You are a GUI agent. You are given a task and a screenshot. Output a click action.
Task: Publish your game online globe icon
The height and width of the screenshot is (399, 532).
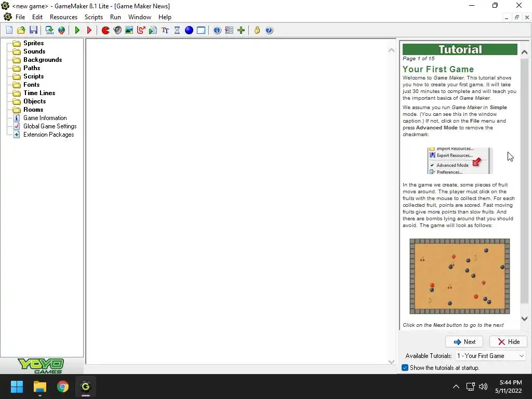tap(61, 30)
